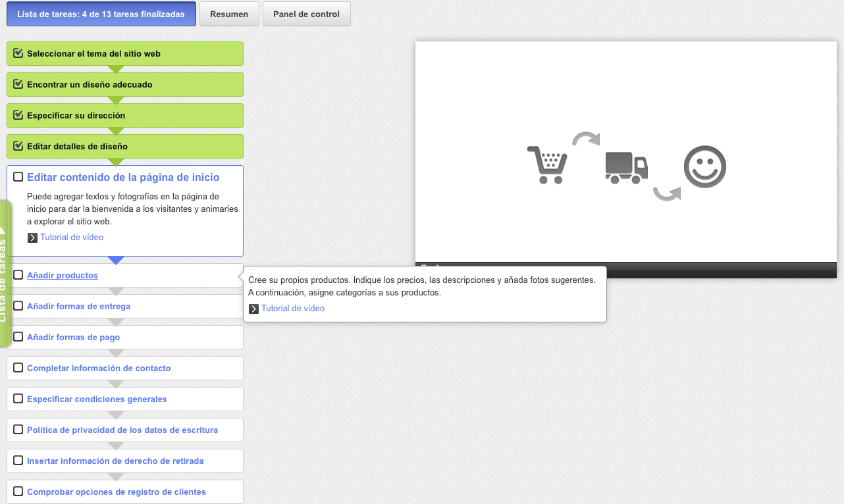
Task: Collapse the green Lista de tareas side tab
Action: click(5, 273)
